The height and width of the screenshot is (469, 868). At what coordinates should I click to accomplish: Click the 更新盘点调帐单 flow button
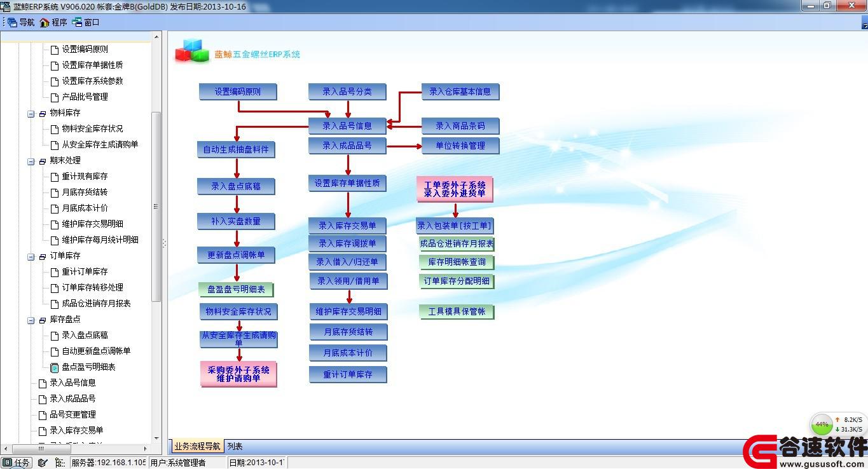click(x=236, y=255)
